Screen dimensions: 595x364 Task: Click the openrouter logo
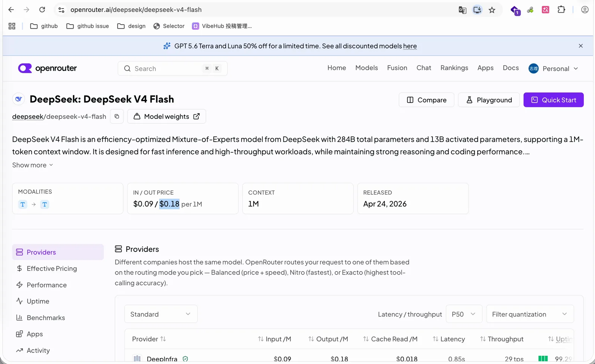click(x=48, y=68)
